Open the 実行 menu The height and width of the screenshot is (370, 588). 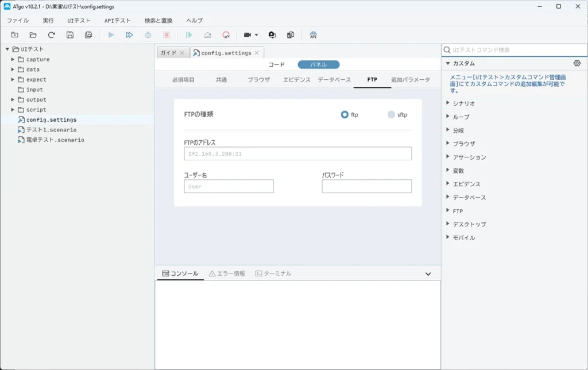pos(48,21)
